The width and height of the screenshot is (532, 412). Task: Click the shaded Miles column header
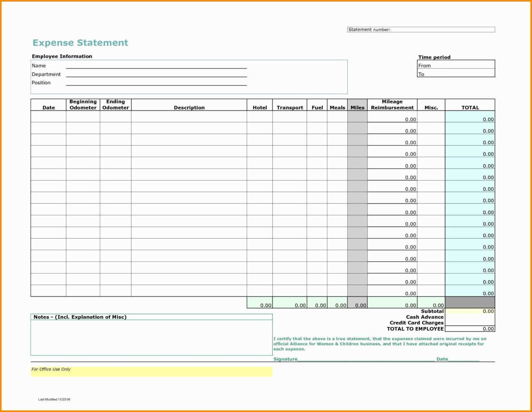click(357, 107)
